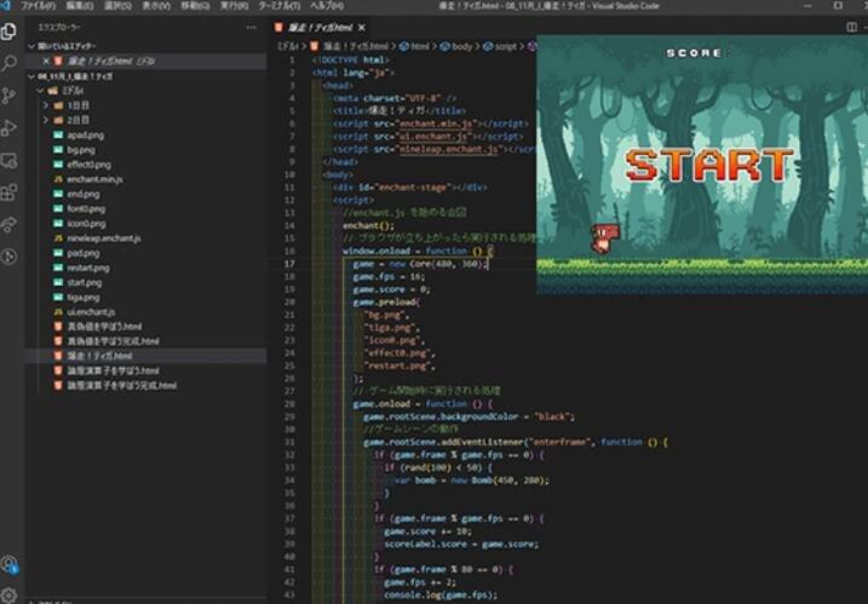The width and height of the screenshot is (868, 604).
Task: Open the Search view icon
Action: point(9,63)
